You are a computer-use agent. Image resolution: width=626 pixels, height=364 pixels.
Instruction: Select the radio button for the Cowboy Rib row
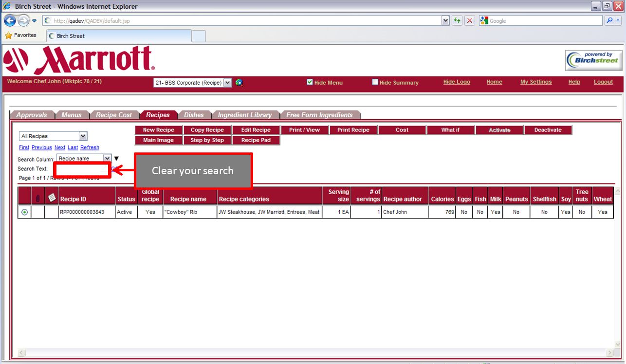[24, 212]
